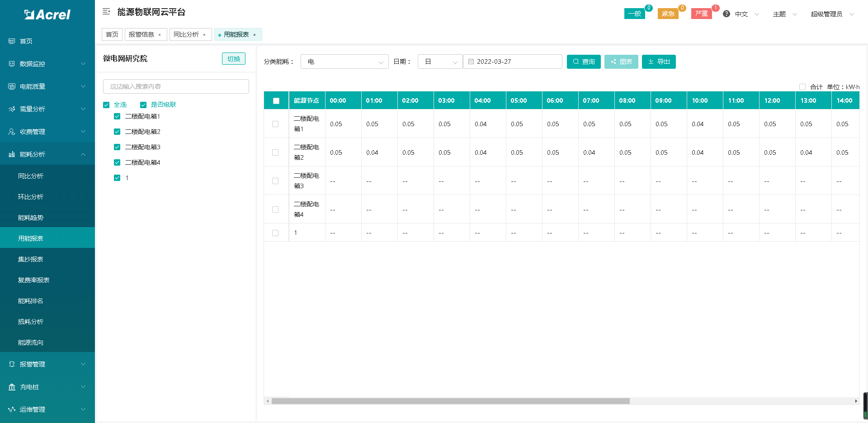
Task: Close the 报警信息 tab
Action: pos(160,35)
